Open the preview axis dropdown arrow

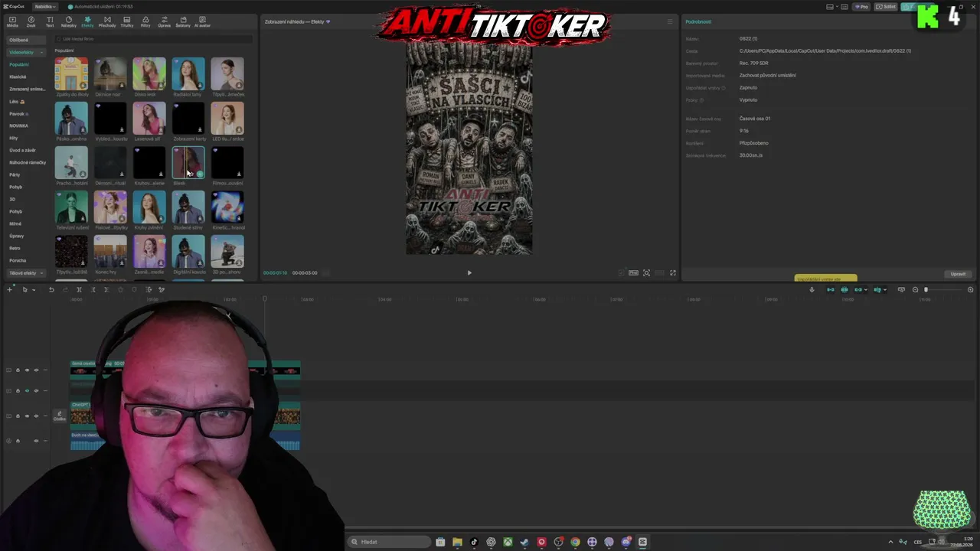click(886, 290)
